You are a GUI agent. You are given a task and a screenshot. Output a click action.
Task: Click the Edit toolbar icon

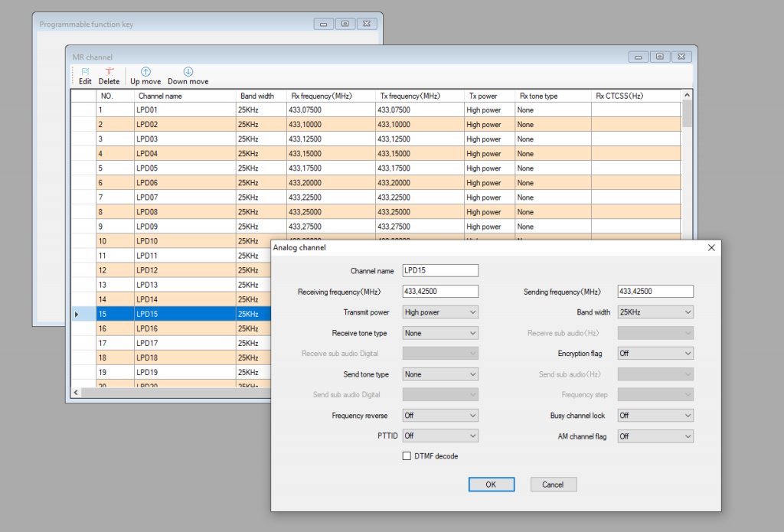tap(85, 72)
